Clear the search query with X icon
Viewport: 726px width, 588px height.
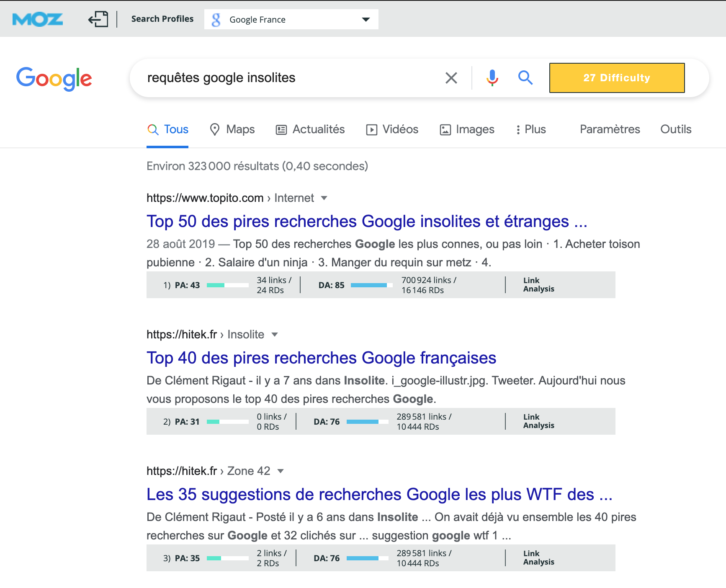(x=451, y=78)
